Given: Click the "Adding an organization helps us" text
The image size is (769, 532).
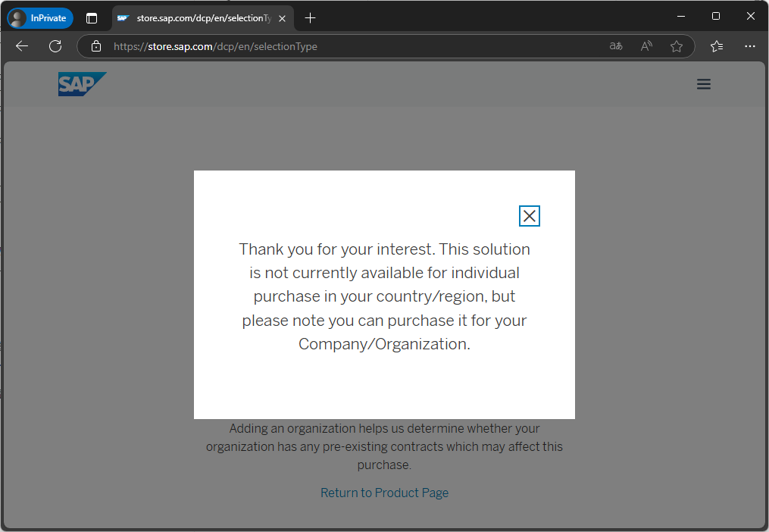Looking at the screenshot, I should pyautogui.click(x=385, y=446).
